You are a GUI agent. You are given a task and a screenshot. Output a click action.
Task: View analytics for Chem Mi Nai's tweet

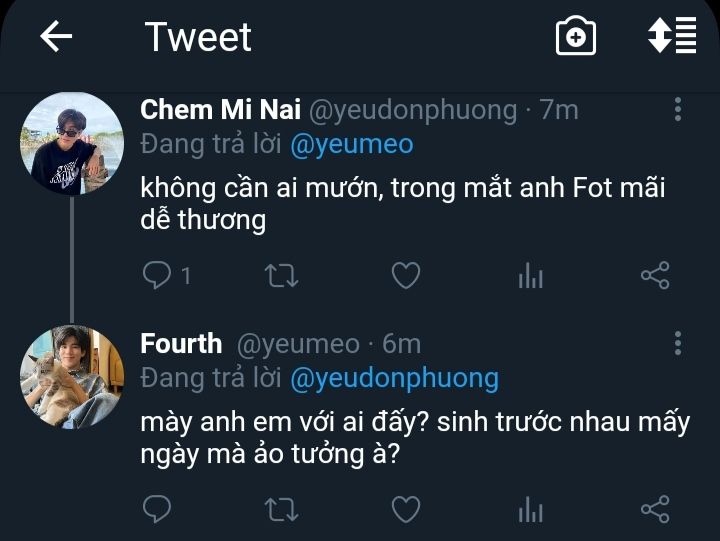pyautogui.click(x=530, y=276)
